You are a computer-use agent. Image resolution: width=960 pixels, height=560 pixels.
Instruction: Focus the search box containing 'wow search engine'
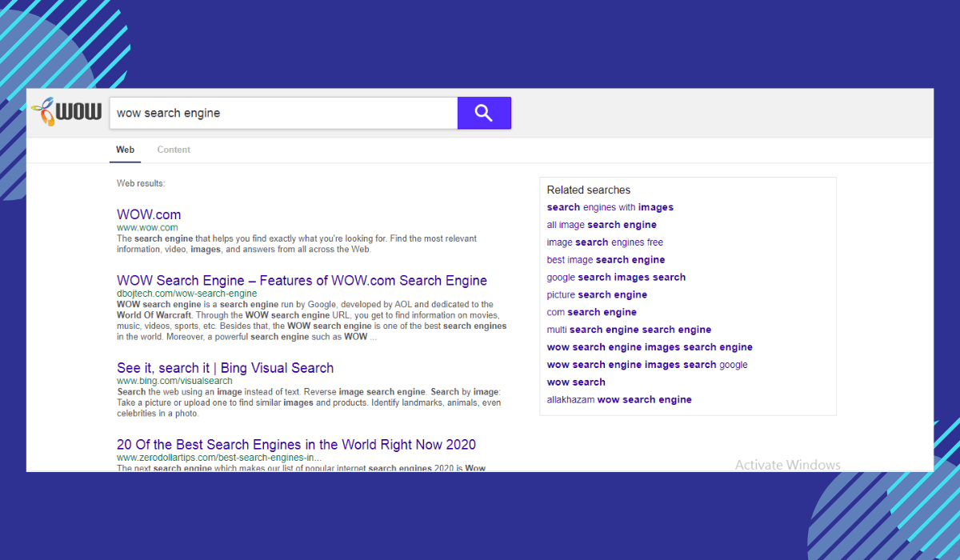tap(283, 113)
